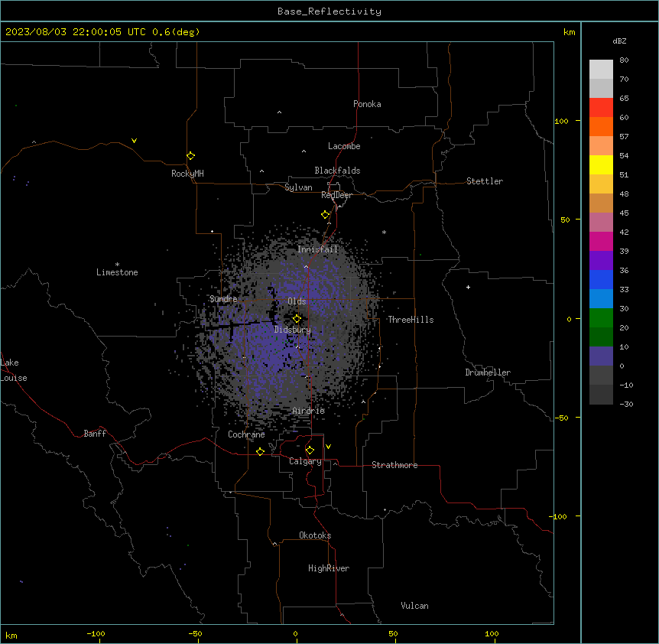
Task: Click the km label at bottom left
Action: [x=11, y=635]
